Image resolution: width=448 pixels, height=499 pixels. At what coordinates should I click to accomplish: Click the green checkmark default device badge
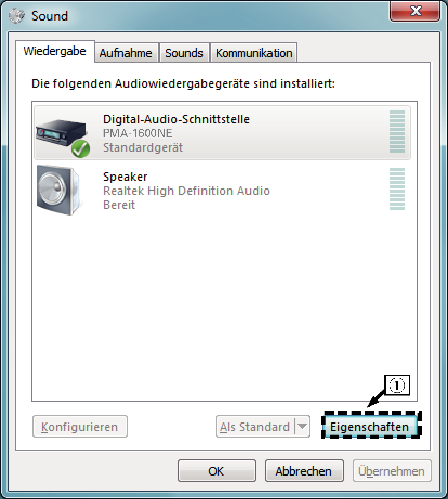[x=81, y=149]
